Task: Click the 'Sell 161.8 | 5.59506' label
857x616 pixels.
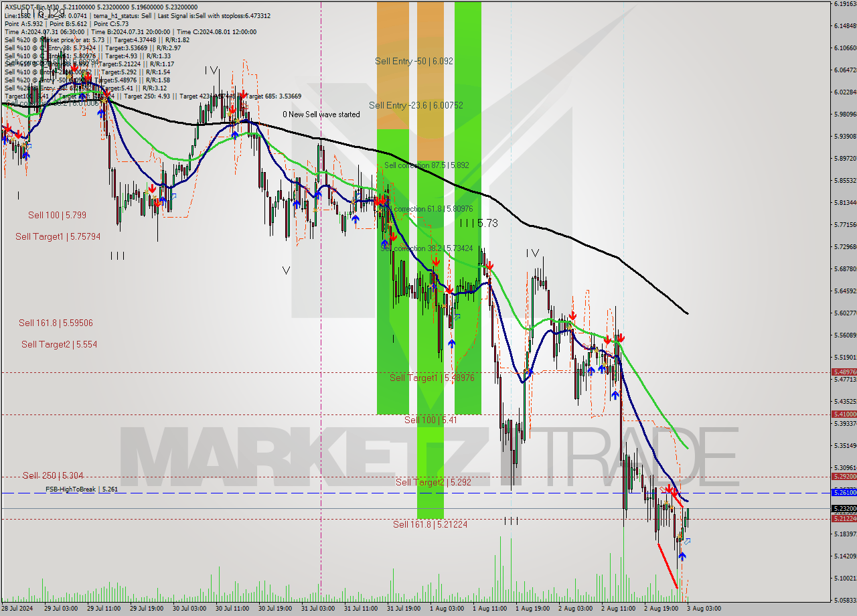Action: [56, 323]
